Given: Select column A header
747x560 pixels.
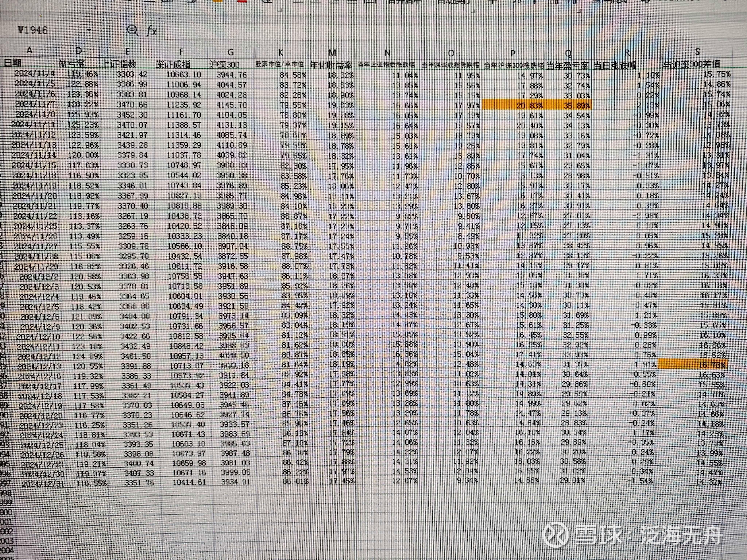Looking at the screenshot, I should point(29,51).
